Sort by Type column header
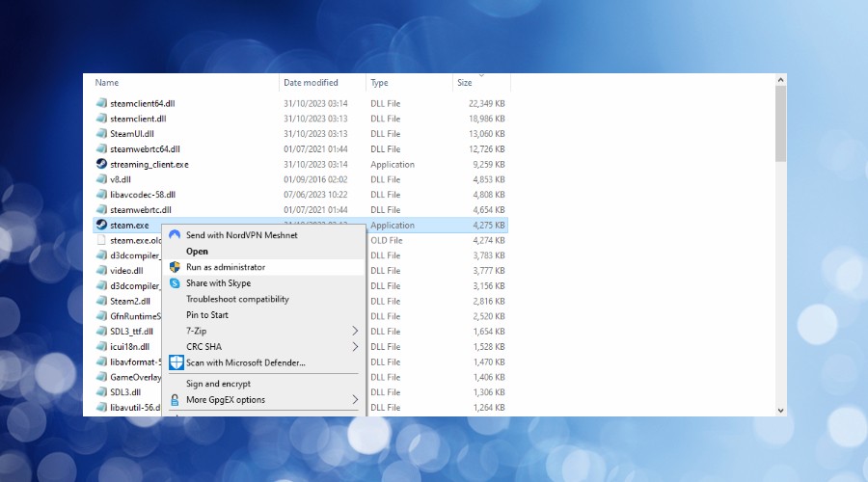The height and width of the screenshot is (482, 868). pos(379,83)
